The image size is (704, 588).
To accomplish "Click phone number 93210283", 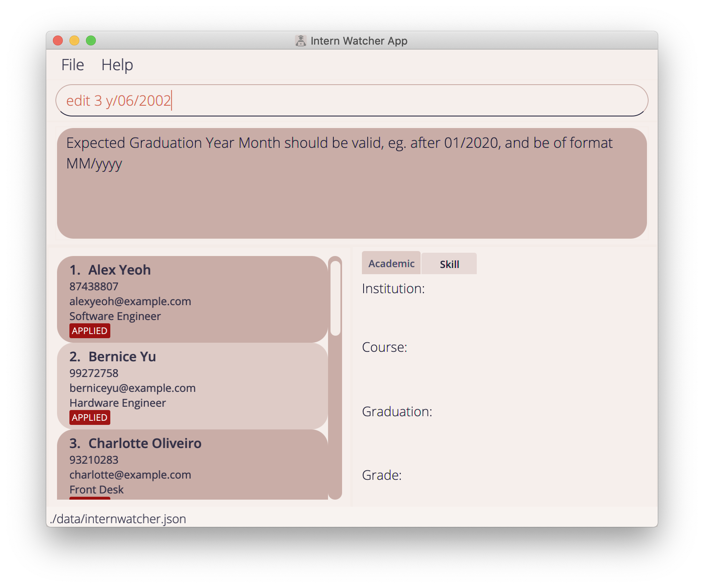I will pyautogui.click(x=94, y=460).
